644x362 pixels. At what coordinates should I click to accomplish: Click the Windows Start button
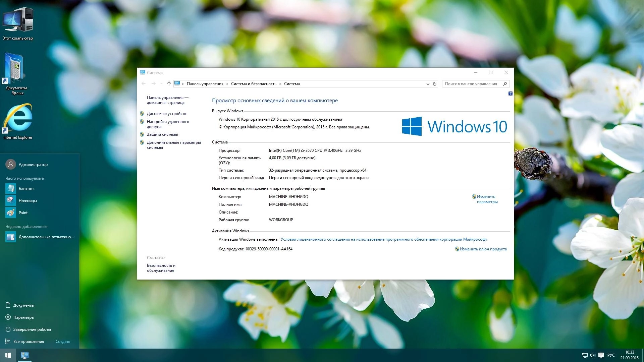(x=8, y=355)
